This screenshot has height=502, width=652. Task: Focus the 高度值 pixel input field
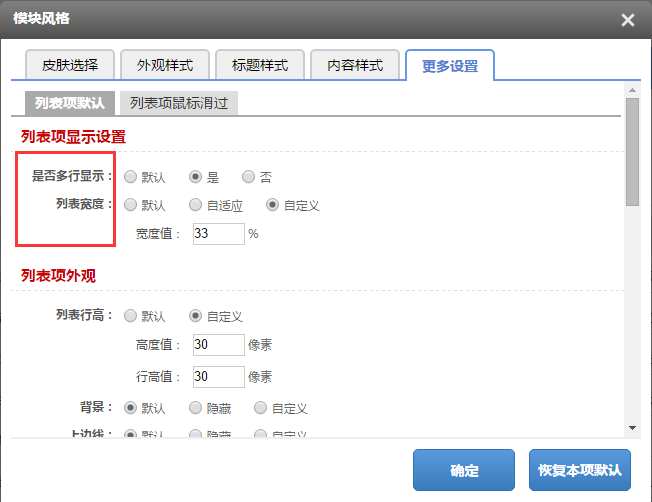218,345
